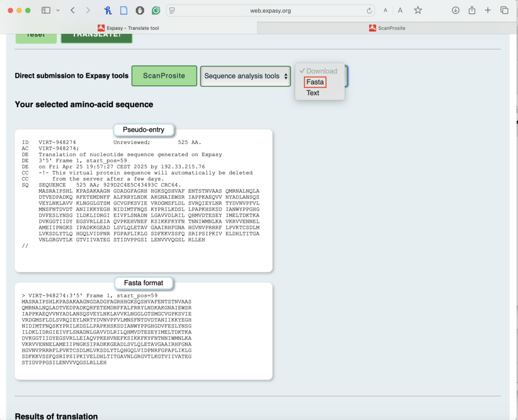This screenshot has height=420, width=518.
Task: Toggle the Safari sidebar
Action: click(x=46, y=10)
